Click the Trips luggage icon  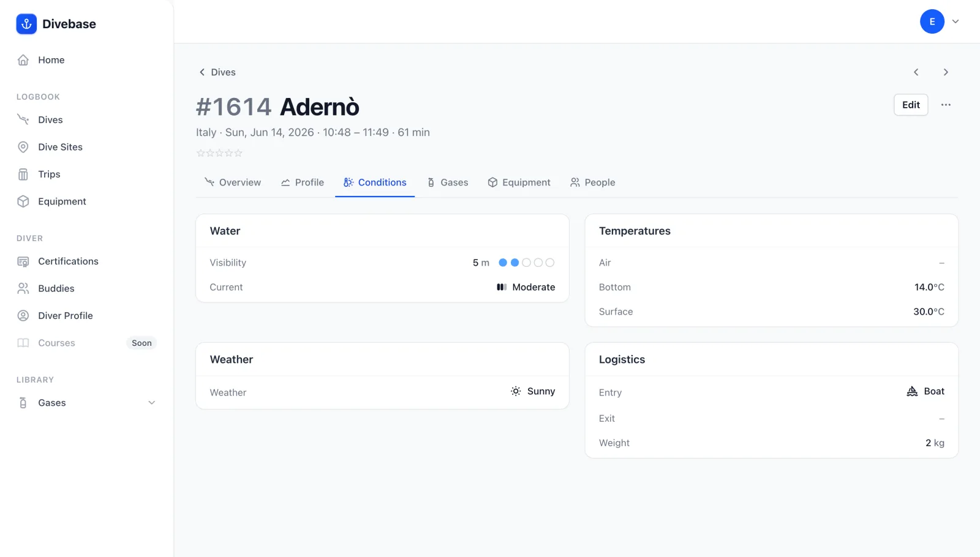pos(23,174)
